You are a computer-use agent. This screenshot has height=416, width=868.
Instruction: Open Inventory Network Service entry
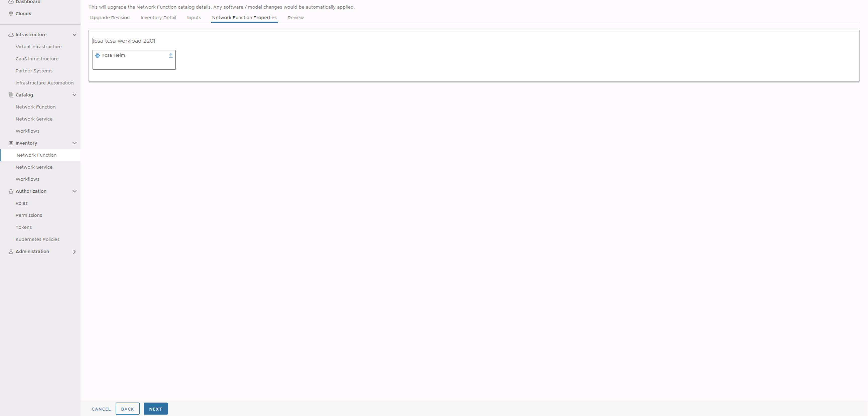click(34, 167)
